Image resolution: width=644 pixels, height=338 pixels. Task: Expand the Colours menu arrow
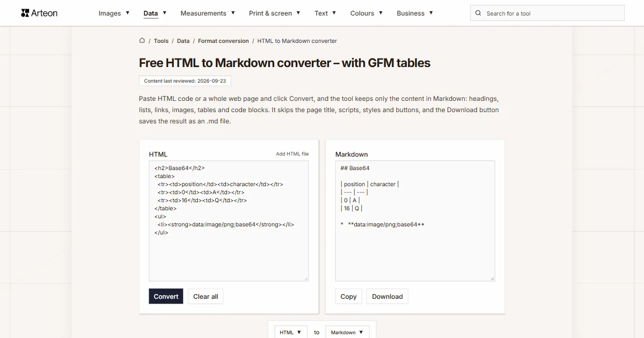(x=380, y=13)
